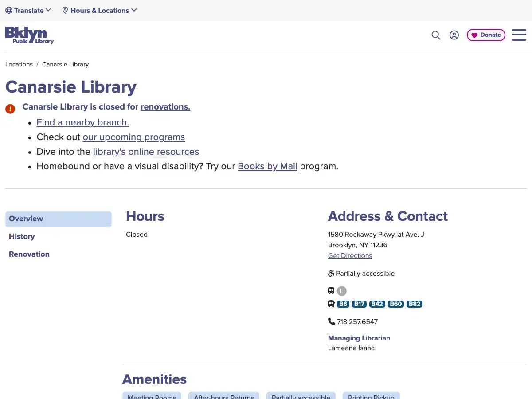Click the Brooklyn Public Library logo
532x399 pixels.
coord(29,35)
